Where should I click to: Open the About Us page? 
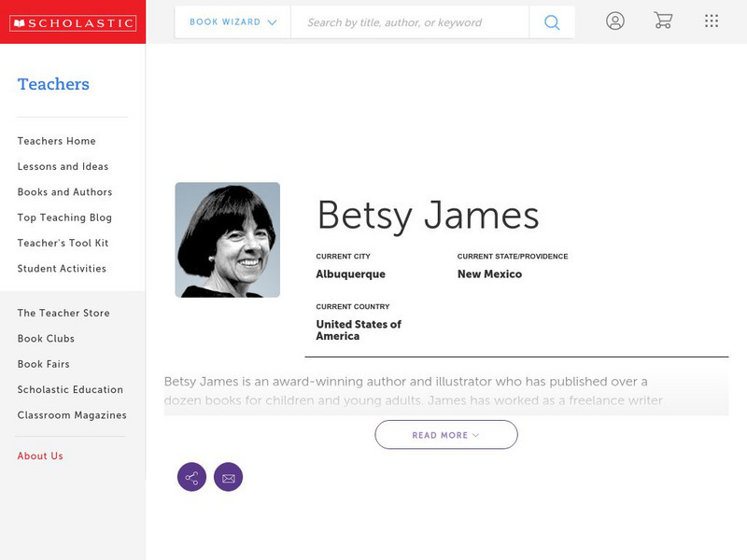click(x=40, y=455)
